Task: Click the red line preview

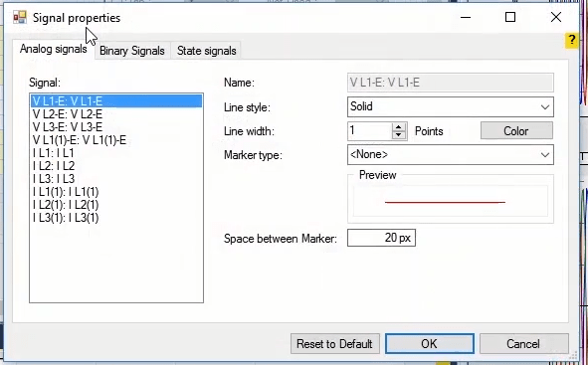Action: [x=445, y=202]
